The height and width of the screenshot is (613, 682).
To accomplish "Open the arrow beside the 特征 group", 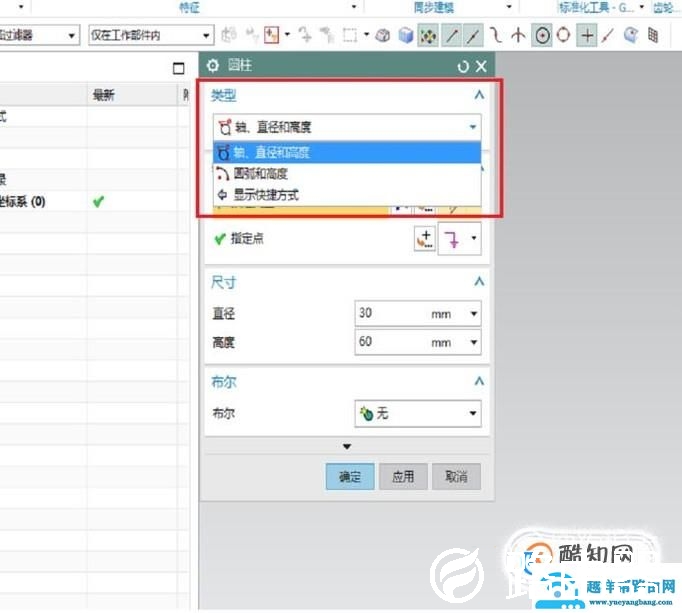I will click(354, 7).
